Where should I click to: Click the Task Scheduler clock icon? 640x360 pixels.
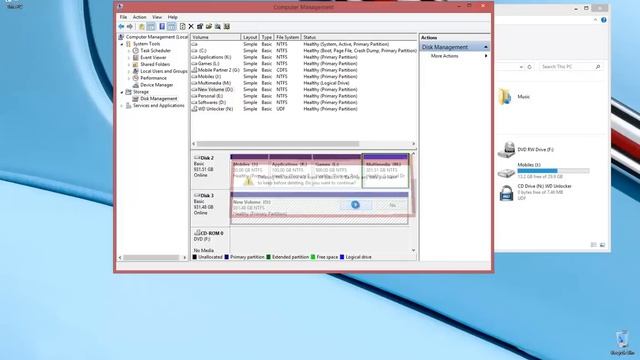coord(136,51)
